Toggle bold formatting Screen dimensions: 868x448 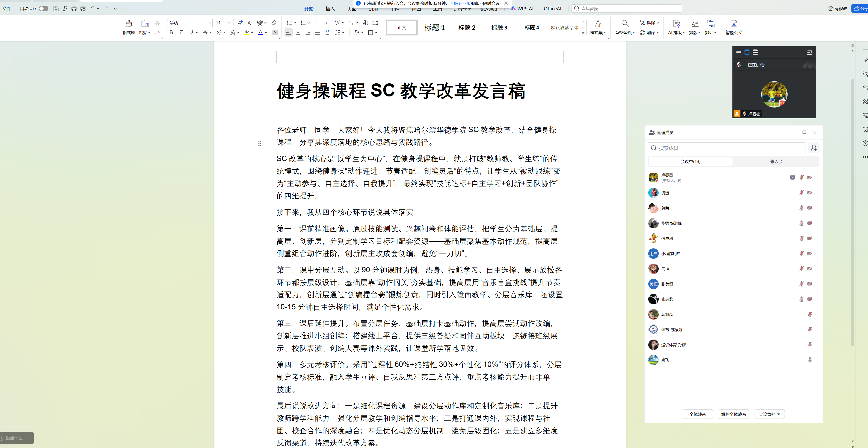point(171,33)
